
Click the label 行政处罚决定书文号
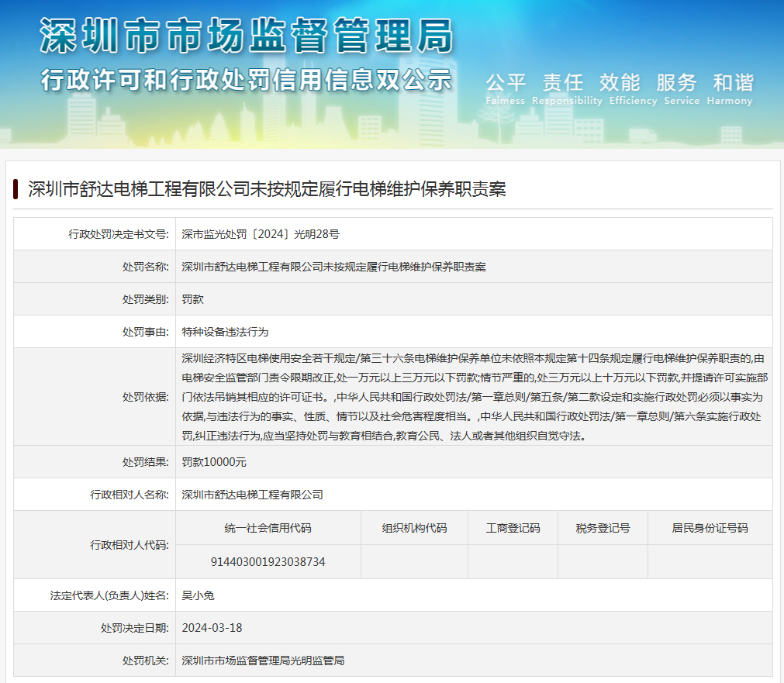click(119, 234)
